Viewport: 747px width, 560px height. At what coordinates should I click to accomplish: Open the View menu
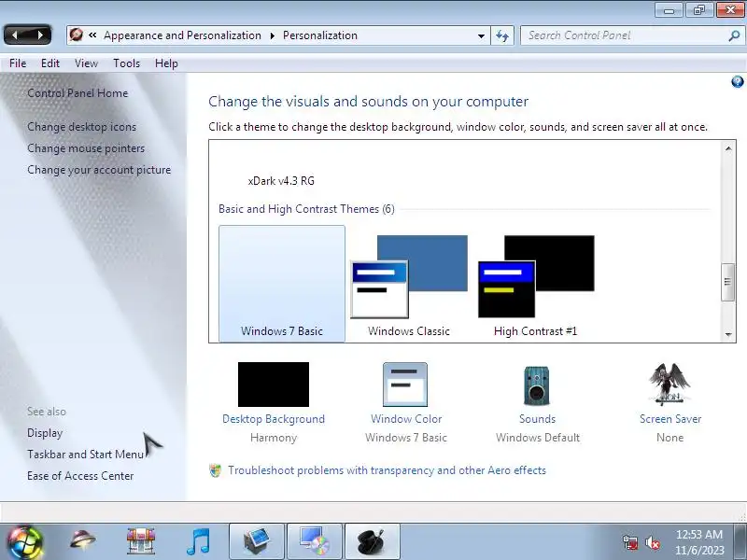click(x=86, y=63)
